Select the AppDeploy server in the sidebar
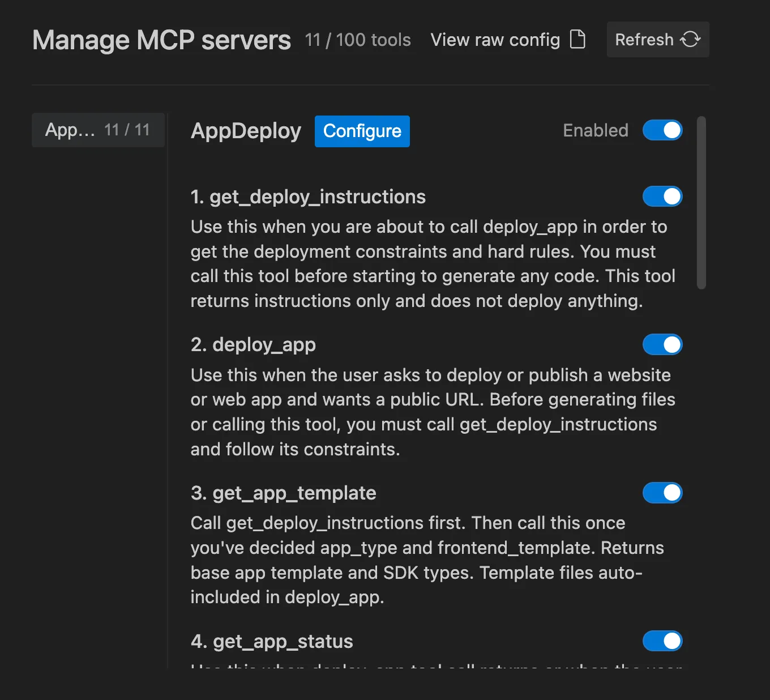770x700 pixels. (97, 130)
